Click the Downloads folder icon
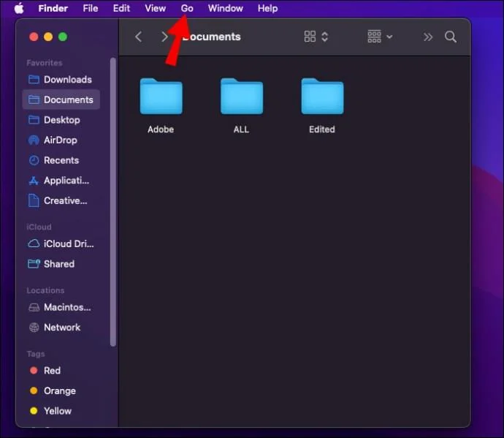 [x=34, y=80]
